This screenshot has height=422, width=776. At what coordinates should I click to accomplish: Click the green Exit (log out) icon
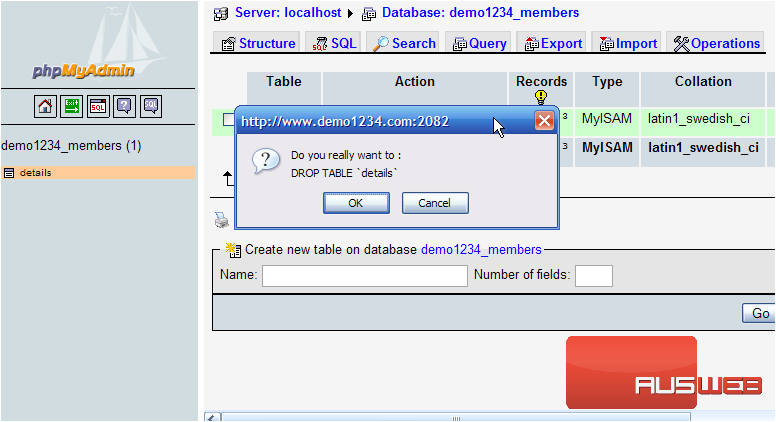(72, 105)
